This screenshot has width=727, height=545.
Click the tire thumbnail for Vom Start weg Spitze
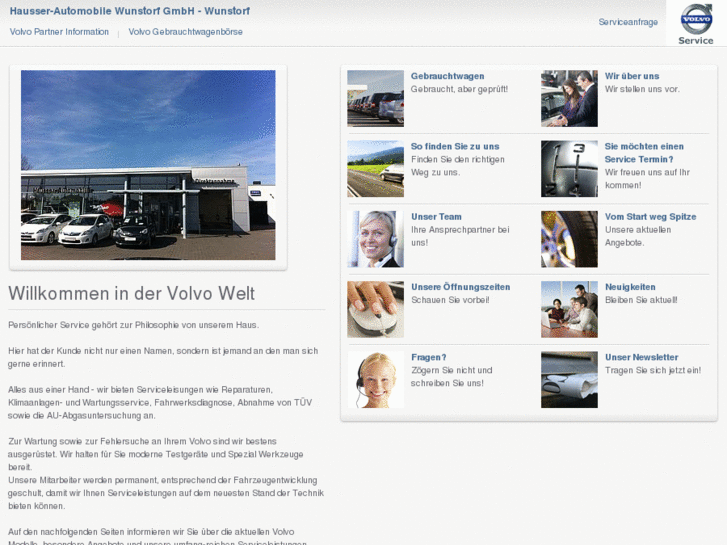pos(569,239)
